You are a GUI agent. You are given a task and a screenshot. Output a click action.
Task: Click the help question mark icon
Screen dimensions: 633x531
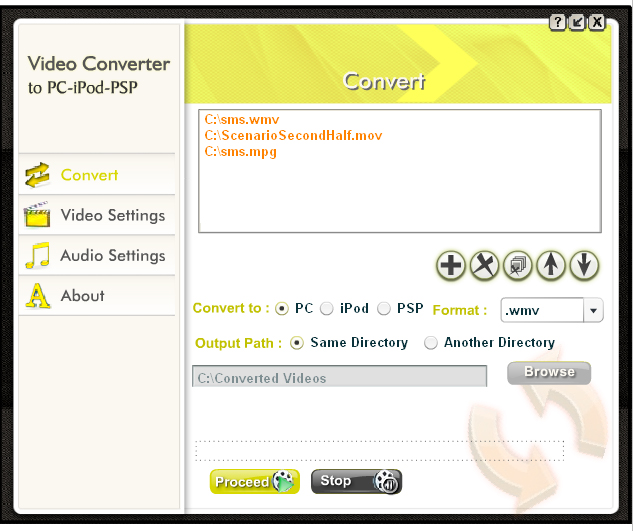tap(558, 22)
